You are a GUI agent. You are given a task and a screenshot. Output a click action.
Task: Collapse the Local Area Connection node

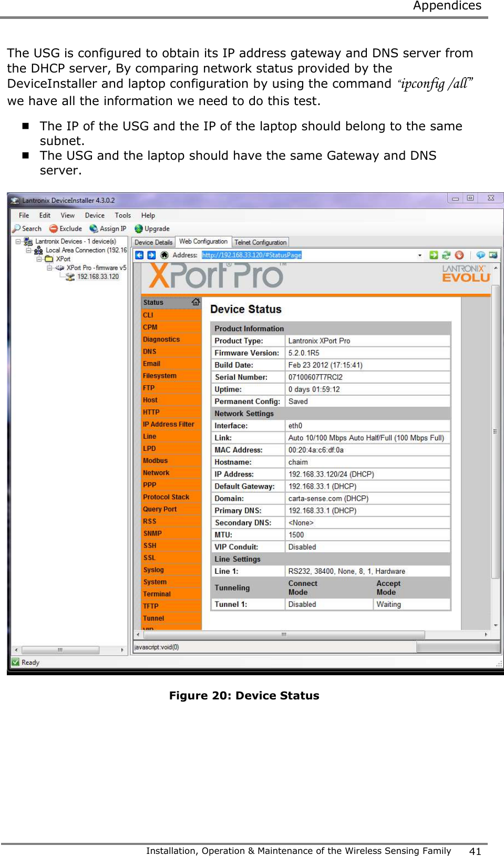coord(28,251)
